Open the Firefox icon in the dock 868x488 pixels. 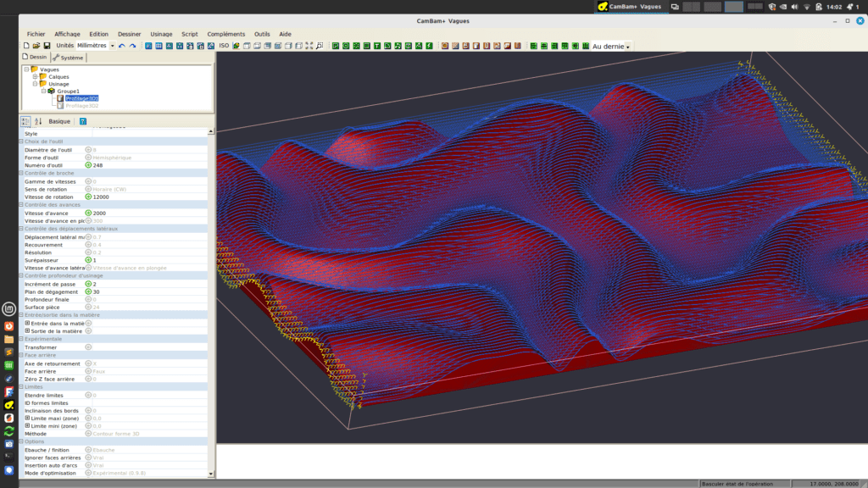[9, 325]
